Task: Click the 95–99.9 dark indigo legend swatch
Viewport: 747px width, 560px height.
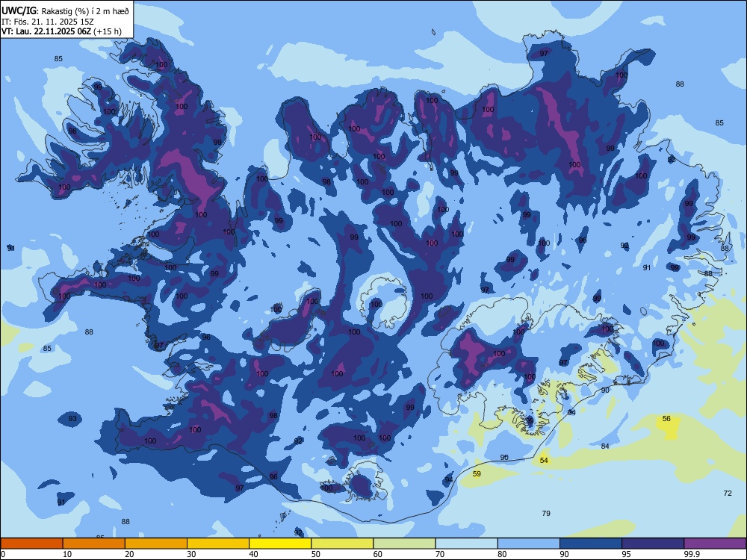Action: 653,544
